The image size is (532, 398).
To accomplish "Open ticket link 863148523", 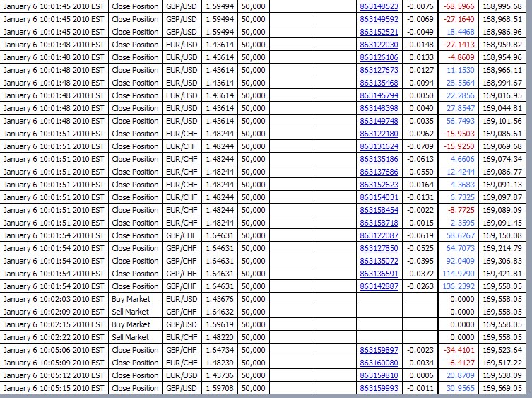I will [379, 6].
